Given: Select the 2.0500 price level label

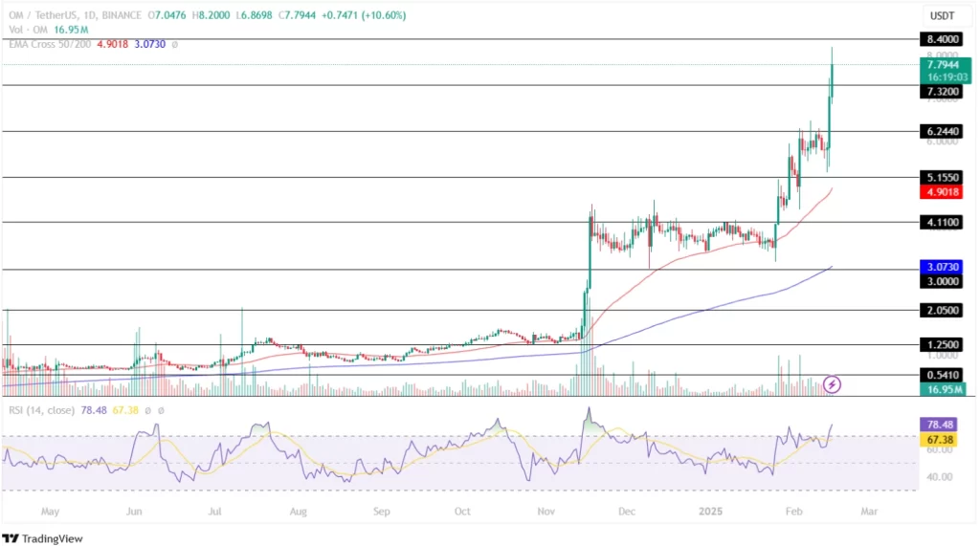Looking at the screenshot, I should pos(943,311).
